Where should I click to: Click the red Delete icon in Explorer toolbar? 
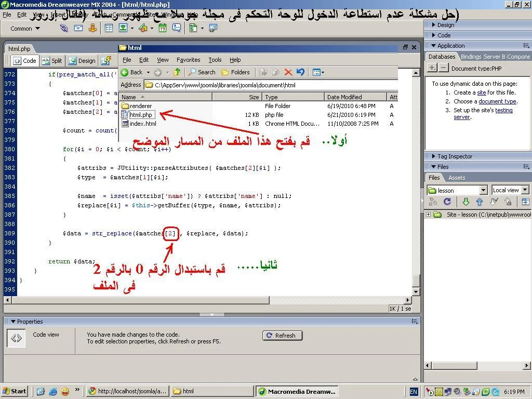pos(288,72)
